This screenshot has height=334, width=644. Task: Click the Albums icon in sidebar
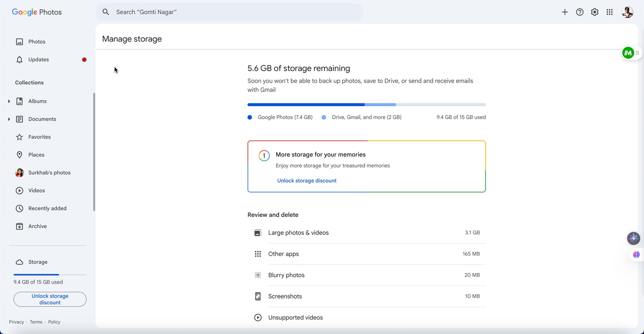[x=19, y=101]
